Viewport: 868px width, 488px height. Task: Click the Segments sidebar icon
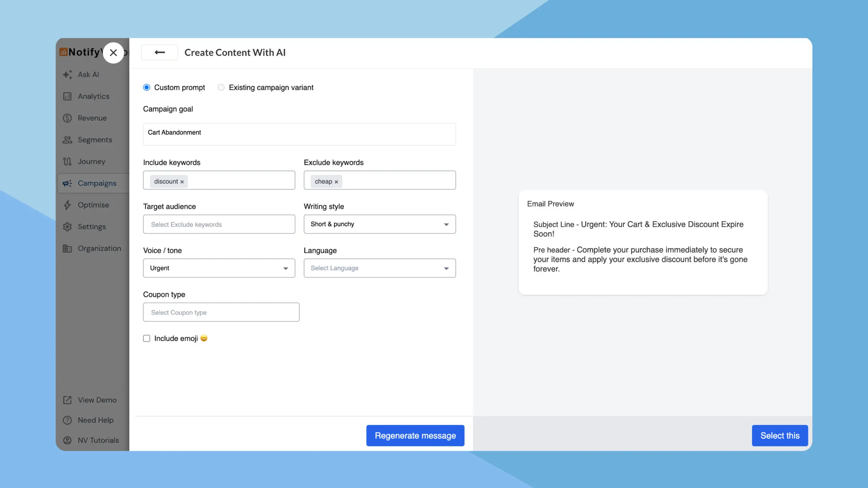[x=67, y=140]
